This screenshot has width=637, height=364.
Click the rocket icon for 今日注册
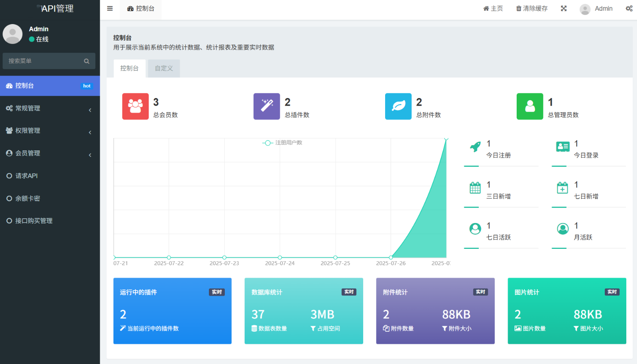(475, 147)
